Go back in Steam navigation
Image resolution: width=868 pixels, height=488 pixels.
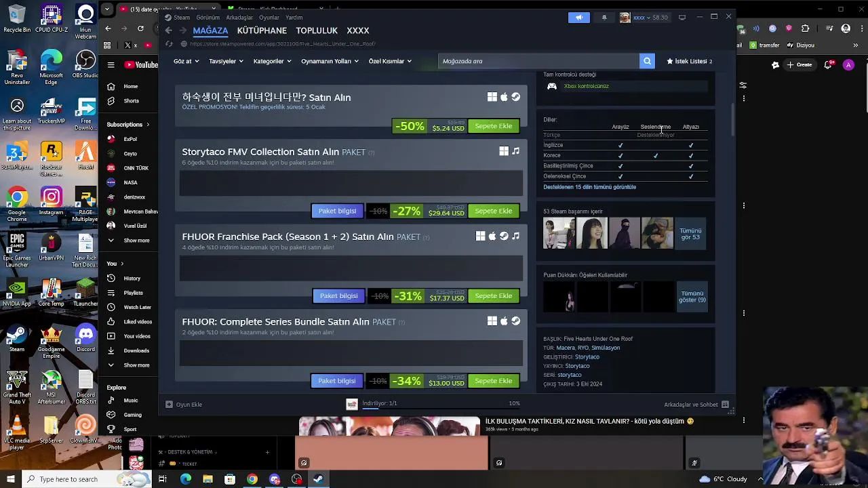pyautogui.click(x=169, y=30)
